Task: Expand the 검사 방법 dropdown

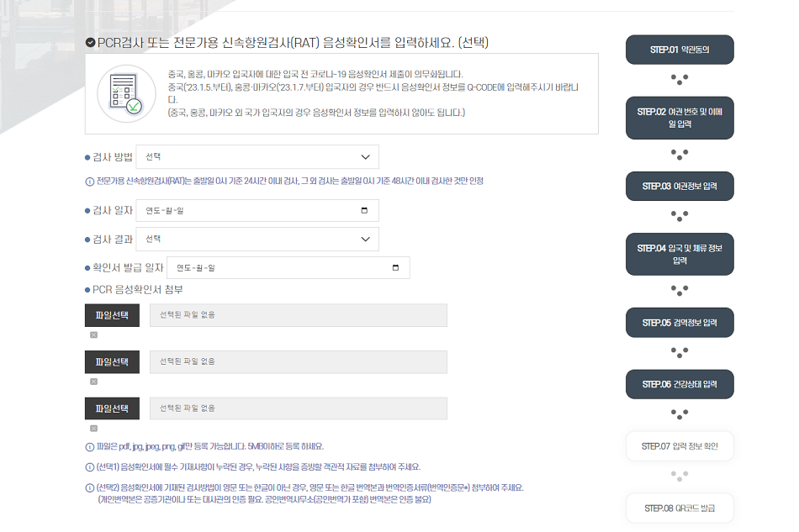Action: coord(257,157)
